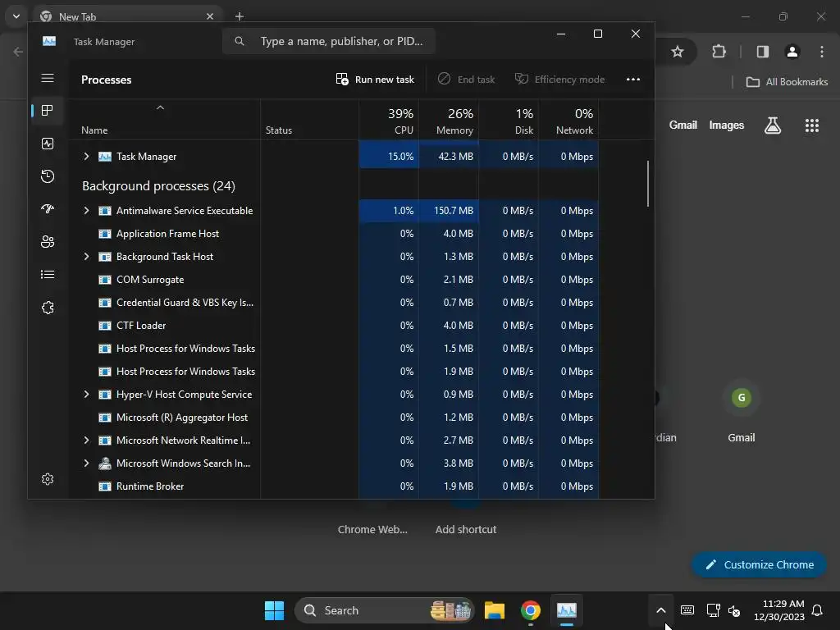Open Chrome three-dot menu
This screenshot has height=630, width=840.
pos(822,52)
